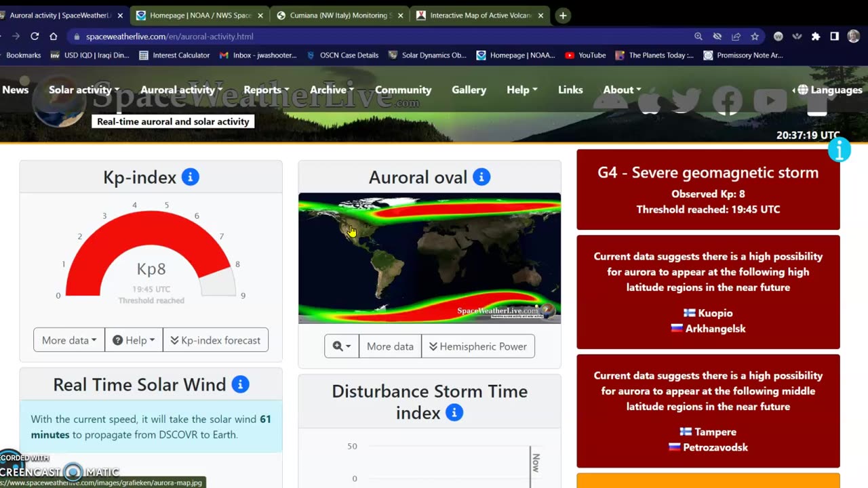The image size is (868, 488).
Task: Open the YouTube icon in site header
Action: [x=770, y=100]
